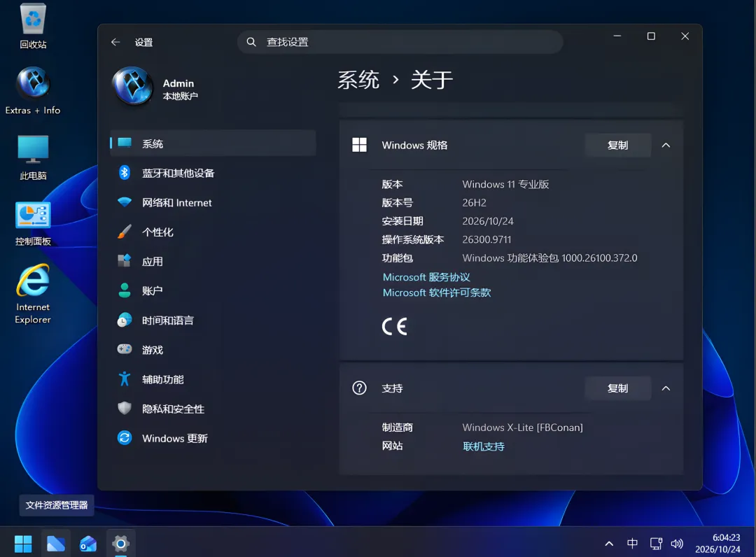Select the This PC (此电脑) desktop icon
This screenshot has width=756, height=557.
tap(33, 157)
